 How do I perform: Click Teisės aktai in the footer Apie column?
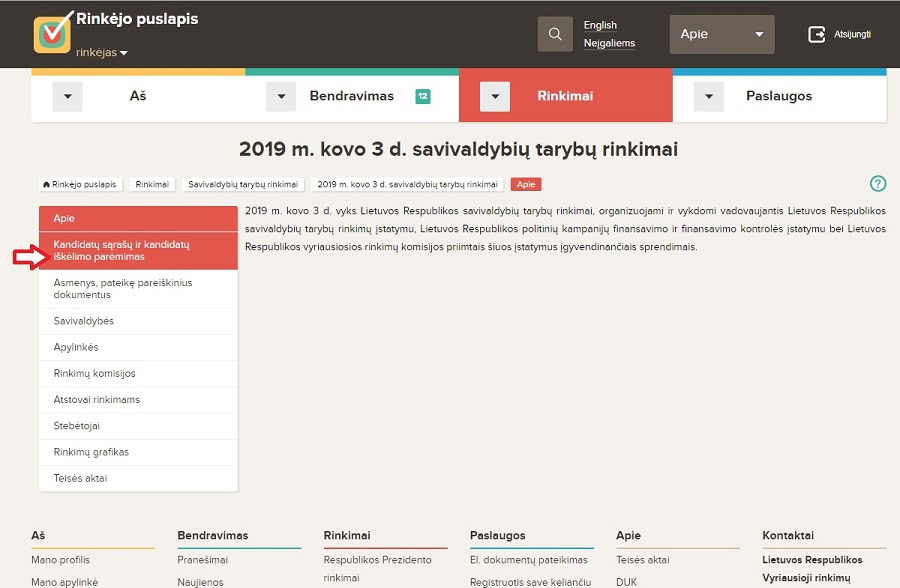643,560
